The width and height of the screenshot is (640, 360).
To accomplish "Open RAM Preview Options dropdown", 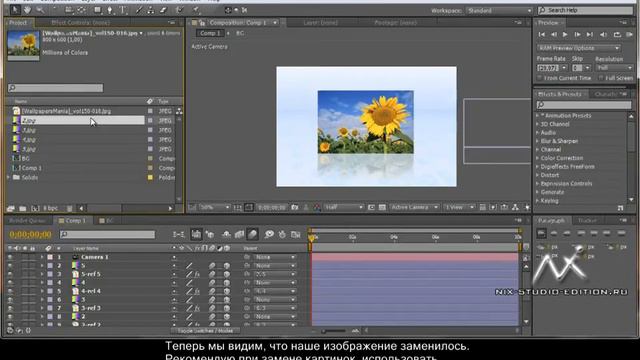I will [578, 48].
